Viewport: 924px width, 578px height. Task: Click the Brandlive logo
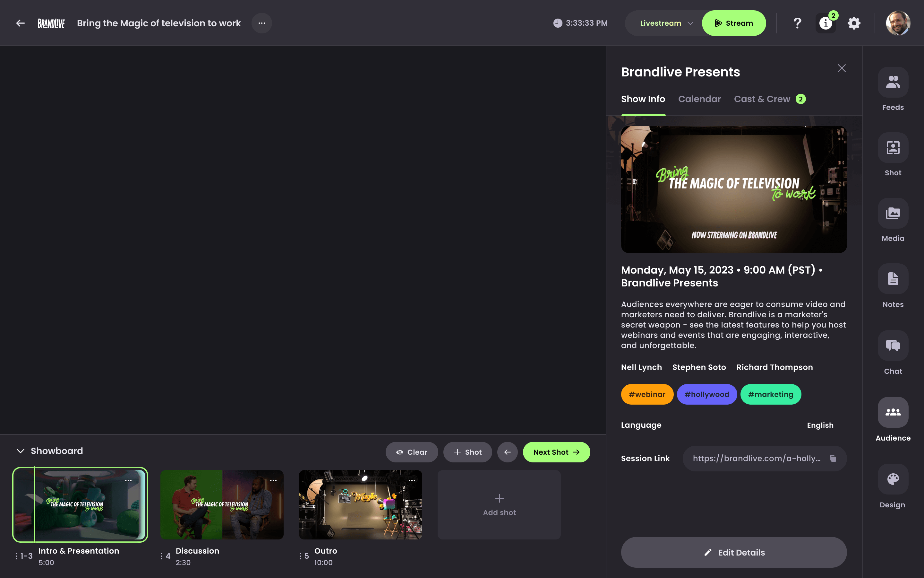(51, 23)
